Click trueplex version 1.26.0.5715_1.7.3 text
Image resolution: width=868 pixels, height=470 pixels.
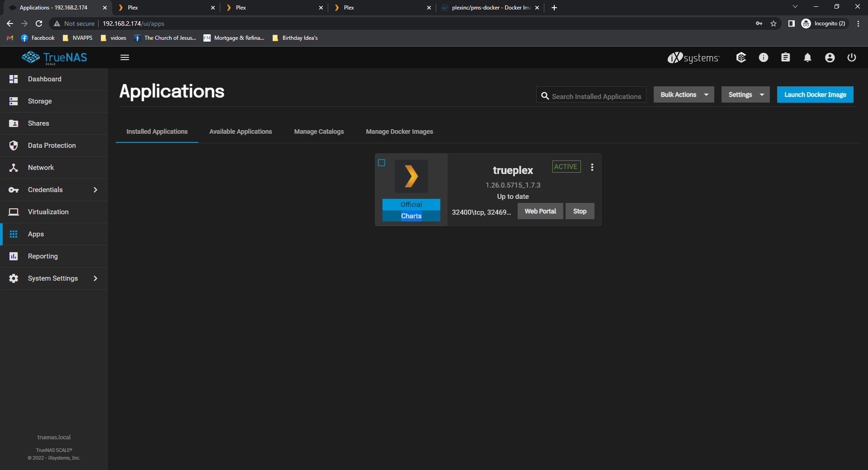[513, 185]
